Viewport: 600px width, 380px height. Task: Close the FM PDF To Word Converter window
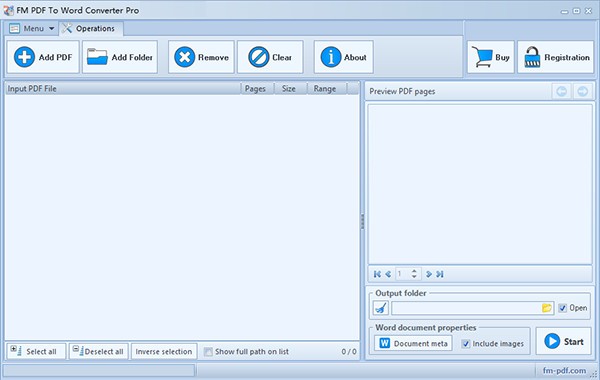(x=589, y=11)
